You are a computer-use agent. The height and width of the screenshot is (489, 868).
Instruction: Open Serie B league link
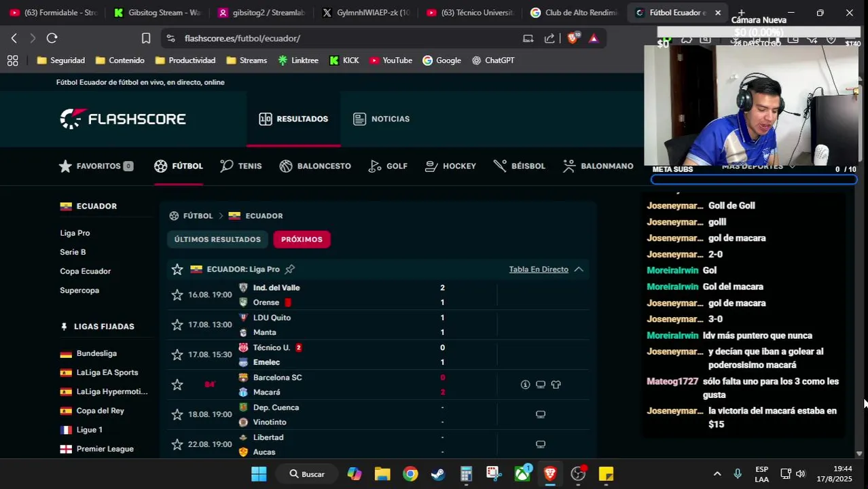coord(73,252)
